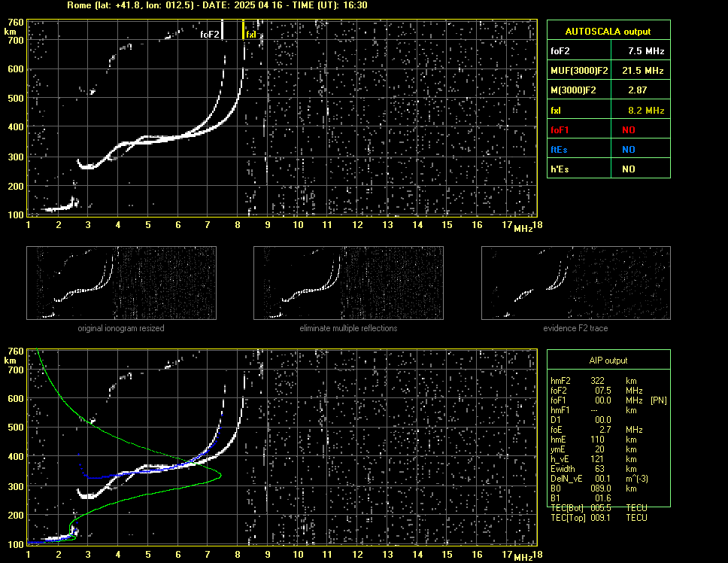Select the [PN] tag in AIP output
This screenshot has height=563, width=728.
tap(658, 400)
